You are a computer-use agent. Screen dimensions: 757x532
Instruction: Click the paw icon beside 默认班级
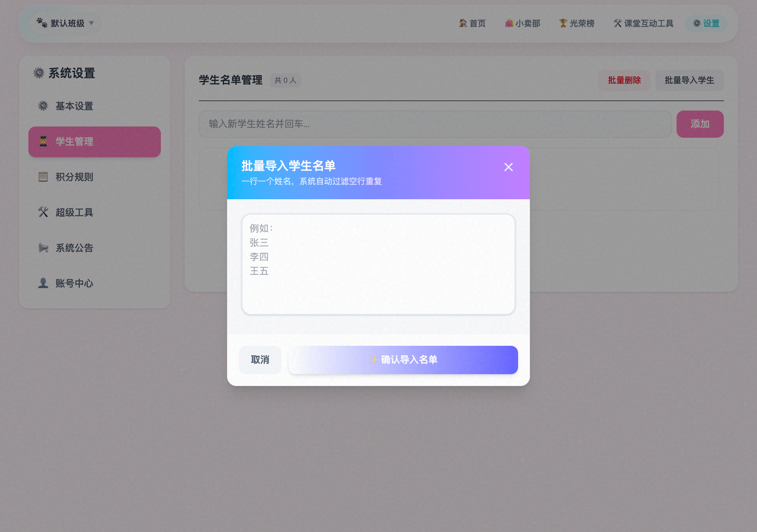coord(41,23)
